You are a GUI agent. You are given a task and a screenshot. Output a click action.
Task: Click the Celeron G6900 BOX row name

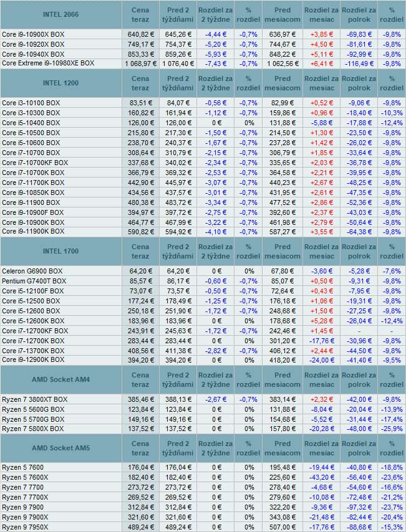pyautogui.click(x=32, y=271)
